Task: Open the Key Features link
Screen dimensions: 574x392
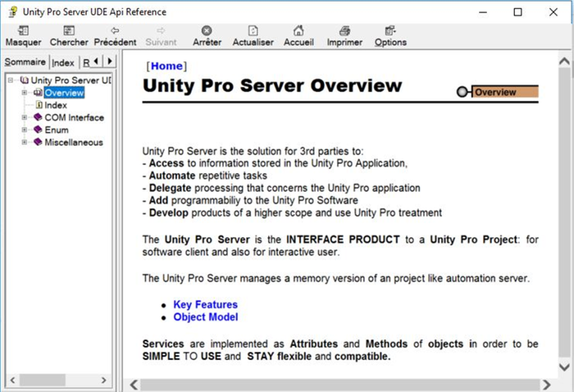Action: point(205,304)
